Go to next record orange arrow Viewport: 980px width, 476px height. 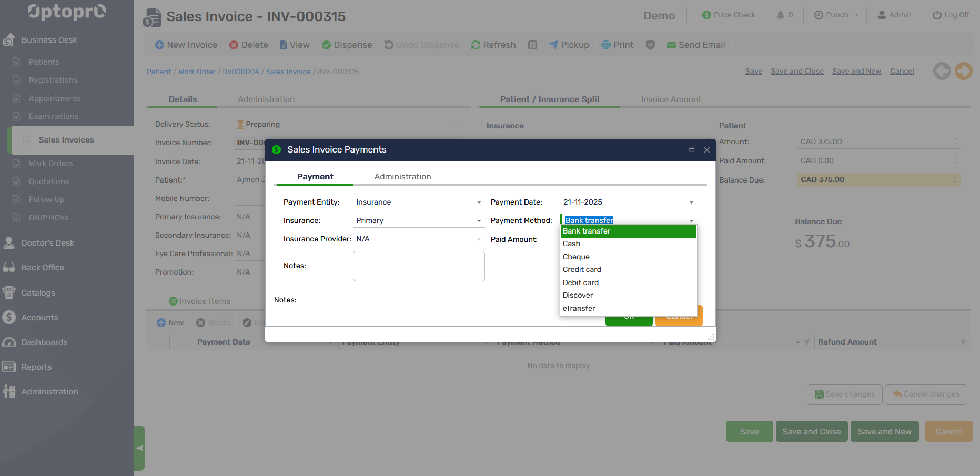pos(963,71)
